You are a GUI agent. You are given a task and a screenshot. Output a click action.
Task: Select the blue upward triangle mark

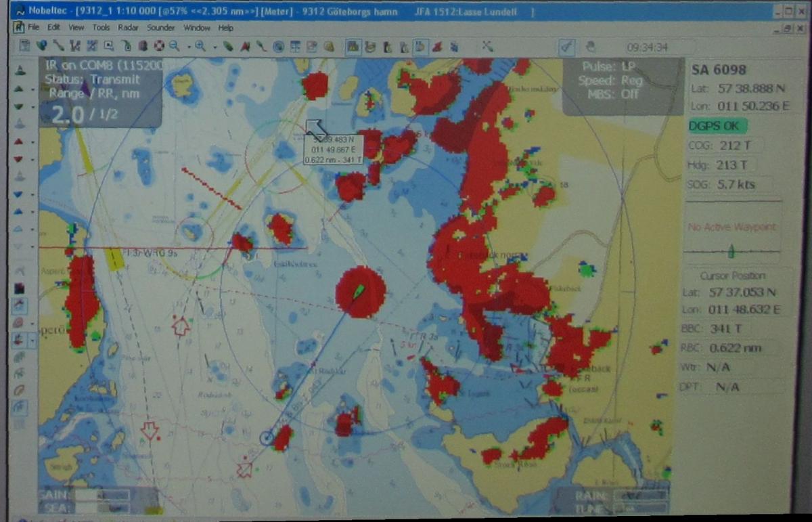[19, 211]
